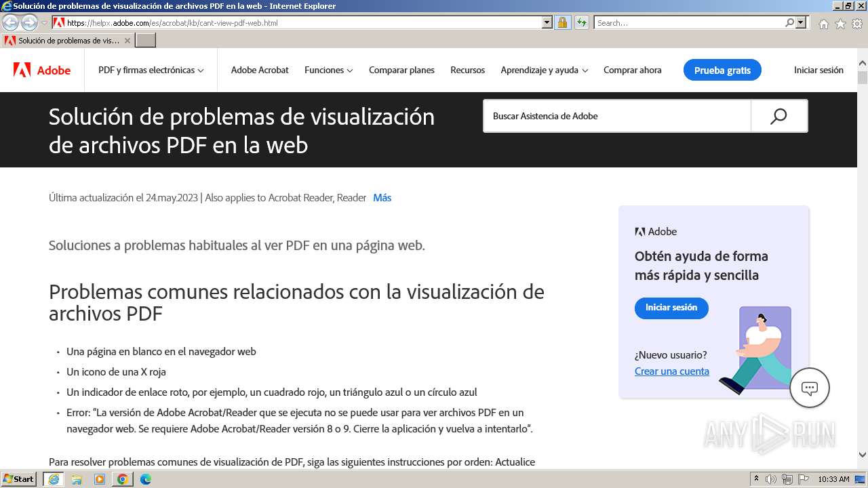Click the page scrollbar up arrow
Viewport: 868px width, 488px height.
tap(863, 64)
